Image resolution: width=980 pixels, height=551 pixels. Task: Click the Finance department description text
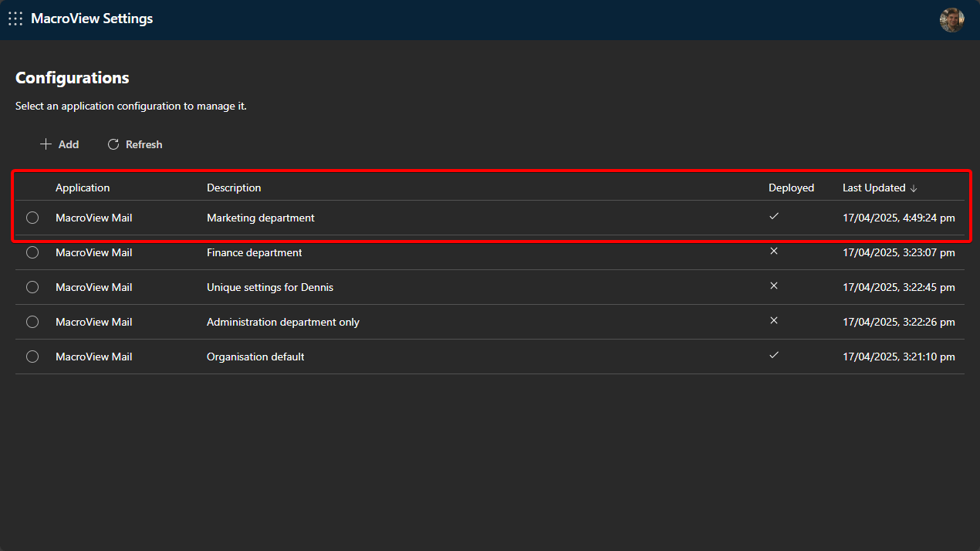coord(255,252)
